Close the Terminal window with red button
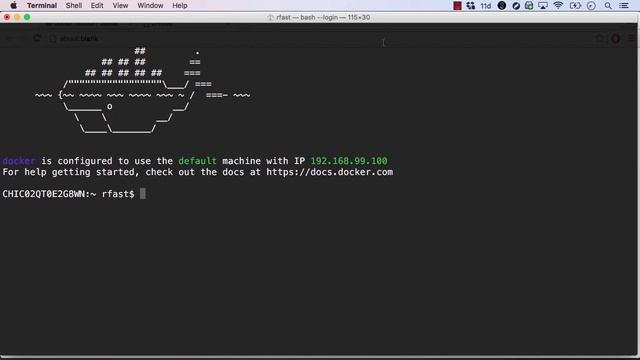Image resolution: width=640 pixels, height=360 pixels. [x=7, y=17]
